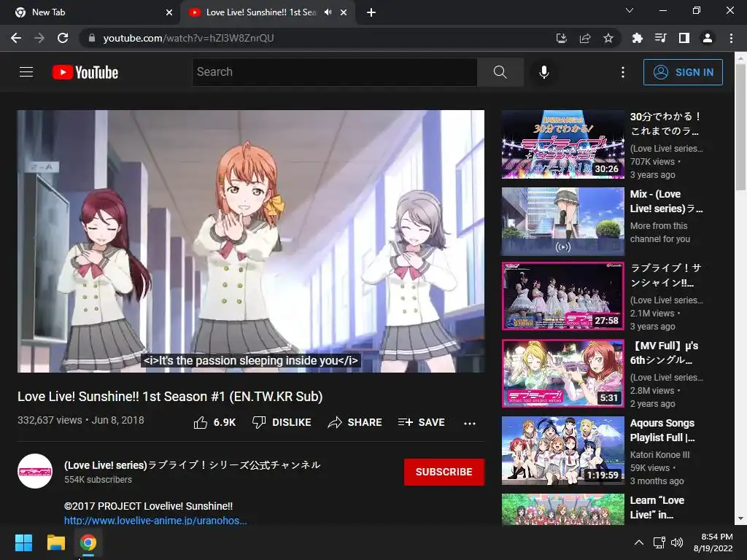Click the SIGN IN button
The height and width of the screenshot is (560, 747).
[x=683, y=72]
